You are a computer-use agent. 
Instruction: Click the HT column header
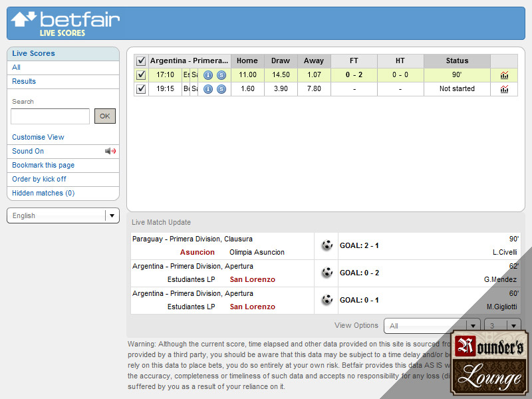400,61
